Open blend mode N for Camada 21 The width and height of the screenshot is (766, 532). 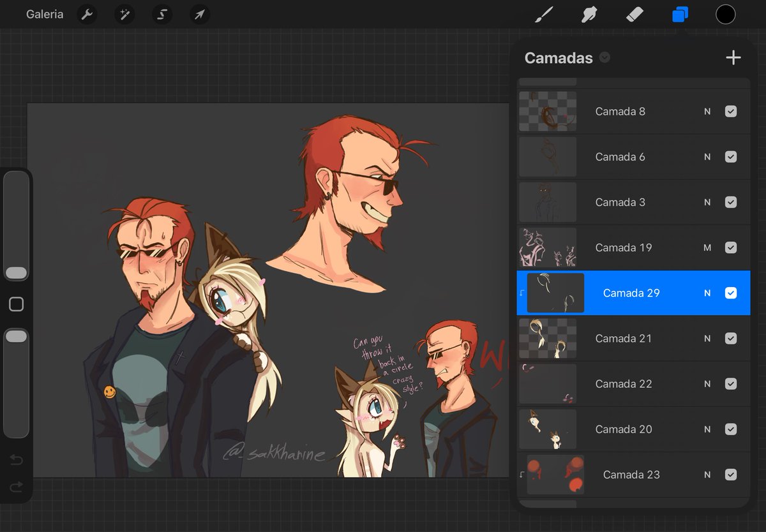tap(707, 338)
